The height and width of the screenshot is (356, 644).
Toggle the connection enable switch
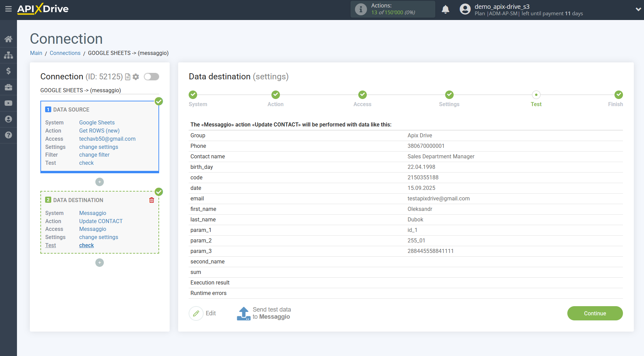tap(151, 77)
